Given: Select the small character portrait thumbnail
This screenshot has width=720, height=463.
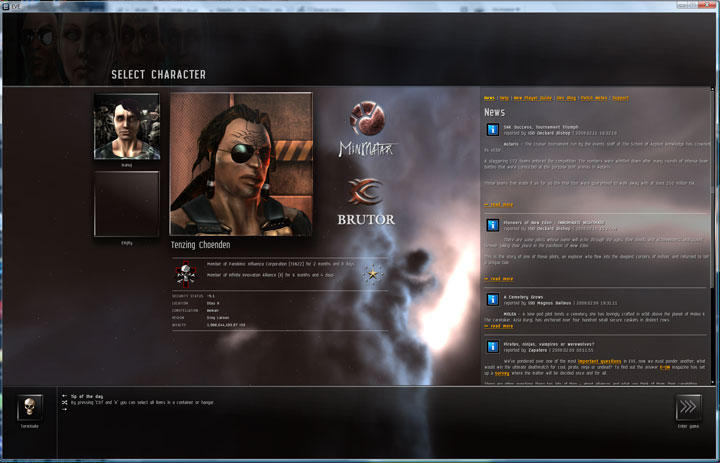Looking at the screenshot, I should pos(127,126).
